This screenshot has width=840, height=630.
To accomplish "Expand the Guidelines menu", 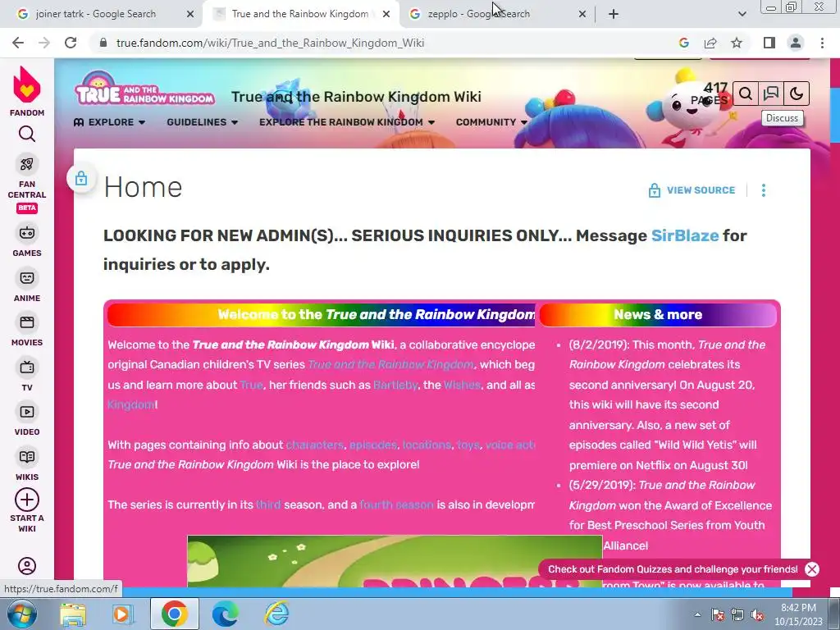I will tap(202, 122).
